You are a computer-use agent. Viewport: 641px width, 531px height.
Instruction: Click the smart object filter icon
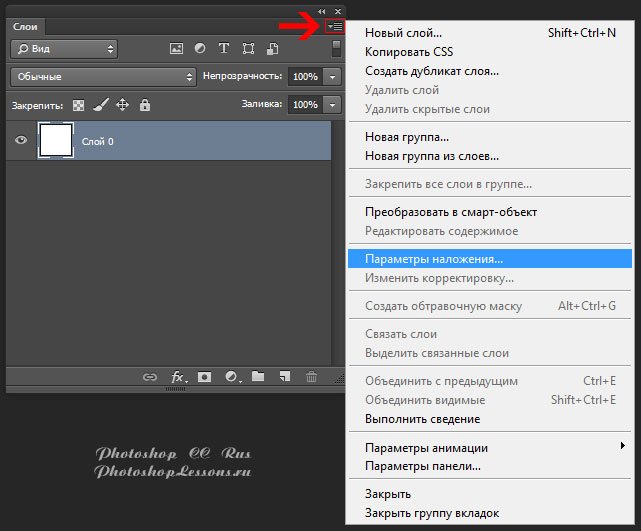[270, 48]
